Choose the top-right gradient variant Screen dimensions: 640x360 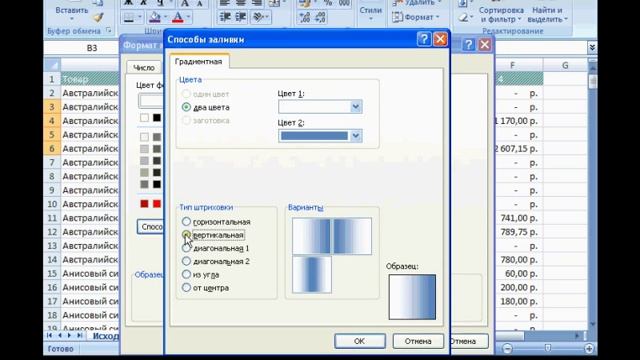pos(352,236)
